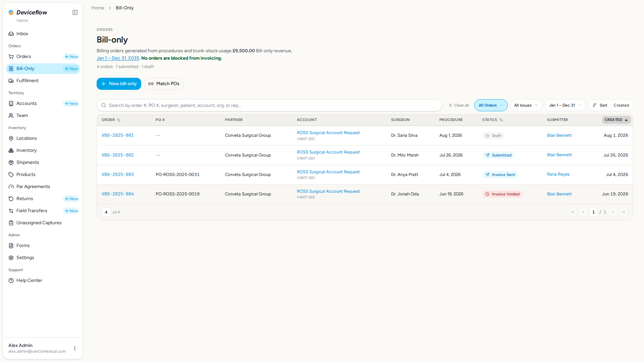The height and width of the screenshot is (362, 644).
Task: Sort by the ORDER column header
Action: pos(111,120)
